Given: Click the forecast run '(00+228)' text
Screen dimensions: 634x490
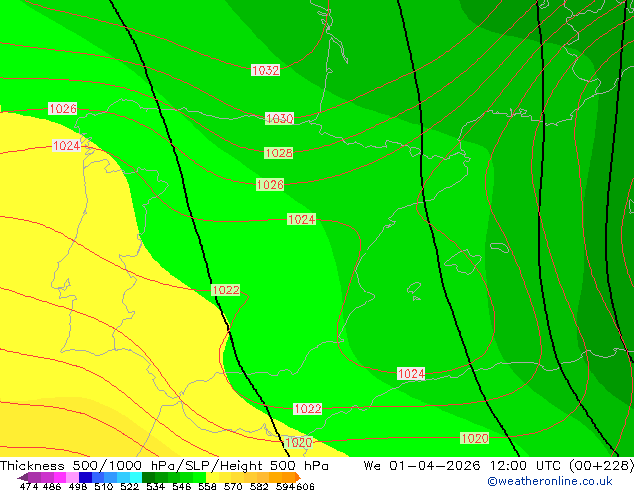Looking at the screenshot, I should point(601,466).
